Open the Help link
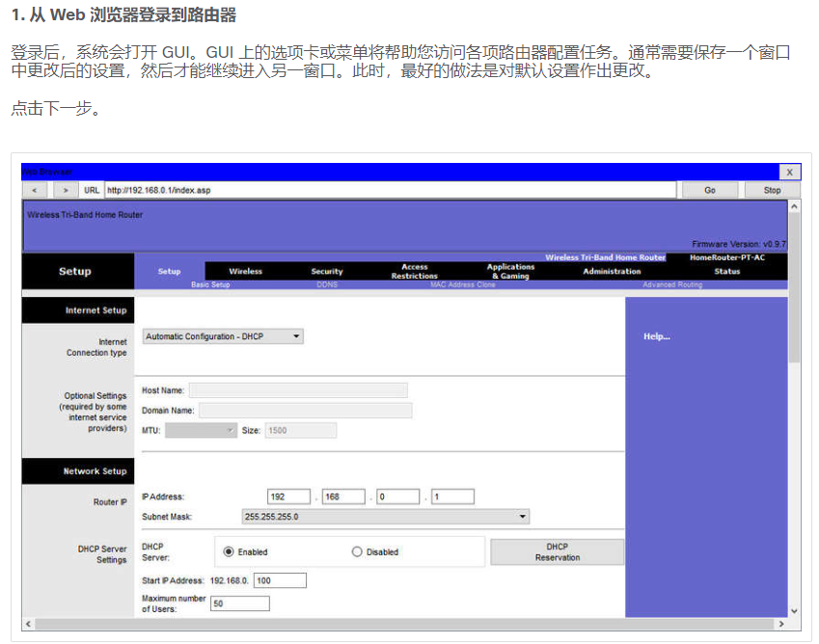The height and width of the screenshot is (644, 819). [x=656, y=335]
